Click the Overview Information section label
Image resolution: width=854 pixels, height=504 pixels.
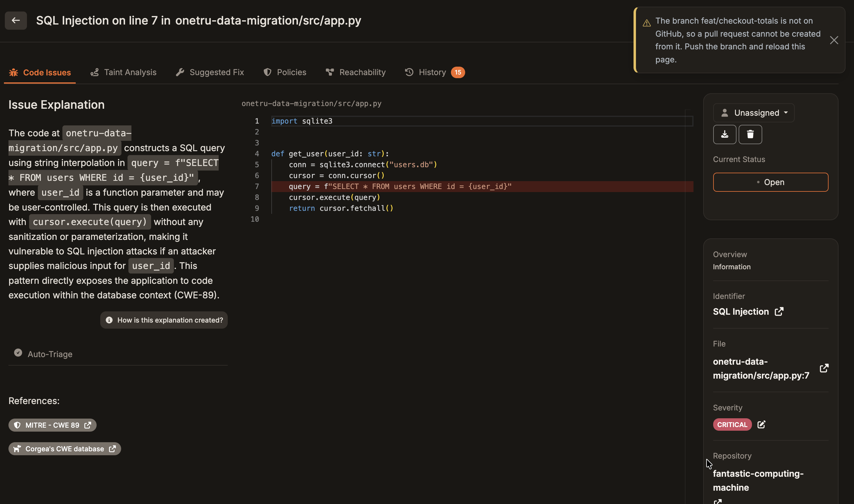click(x=732, y=260)
